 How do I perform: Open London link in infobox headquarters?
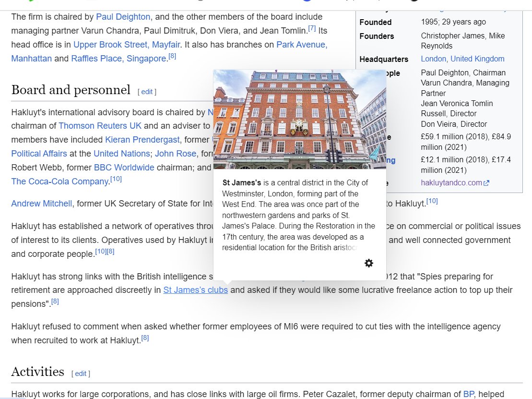point(433,59)
